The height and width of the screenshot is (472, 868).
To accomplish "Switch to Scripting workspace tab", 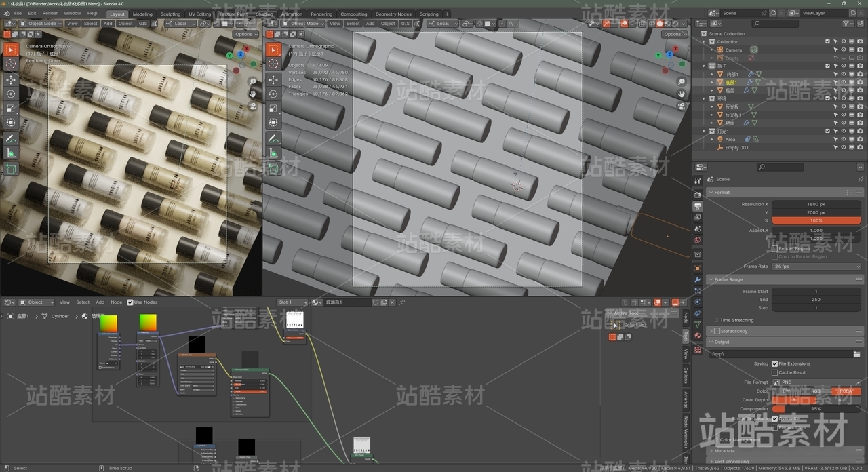I will (429, 14).
